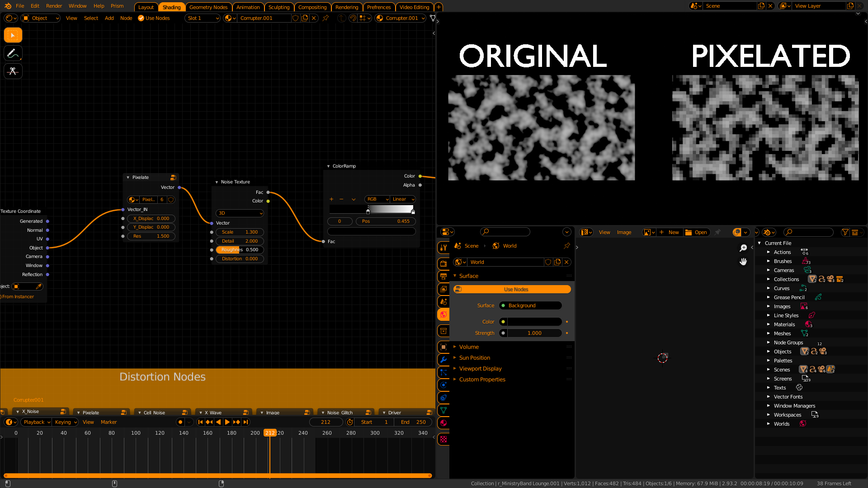The image size is (868, 488).
Task: Click the ColorRamp gradient bar
Action: [x=372, y=209]
